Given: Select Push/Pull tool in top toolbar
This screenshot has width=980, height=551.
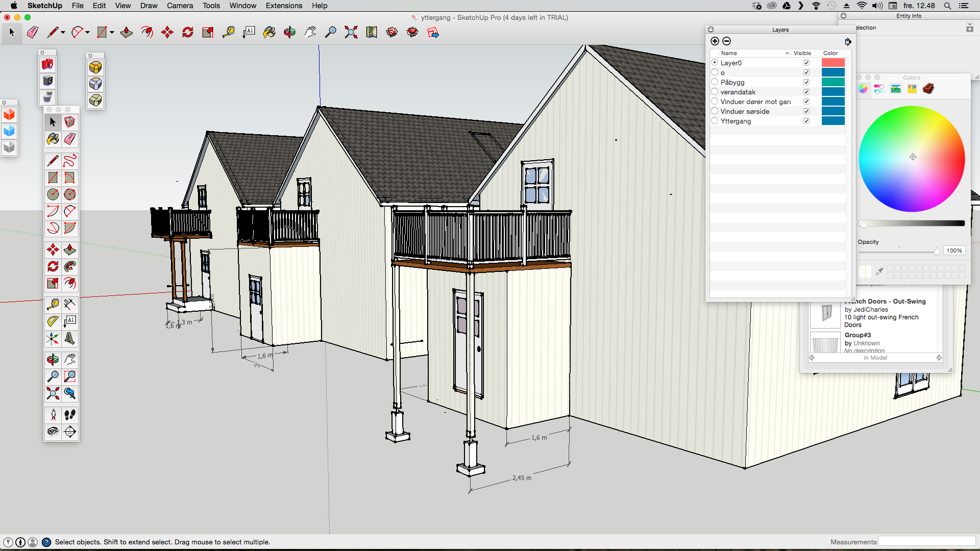Looking at the screenshot, I should 127,32.
